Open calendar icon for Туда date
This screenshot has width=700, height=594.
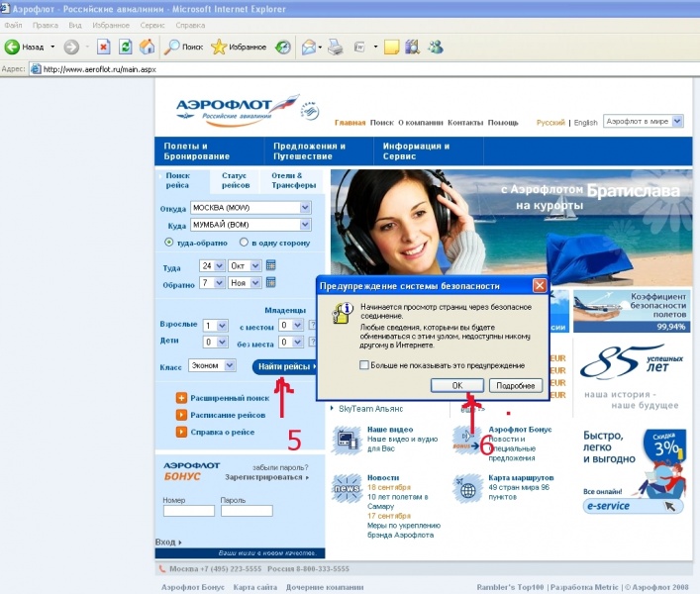click(x=270, y=265)
